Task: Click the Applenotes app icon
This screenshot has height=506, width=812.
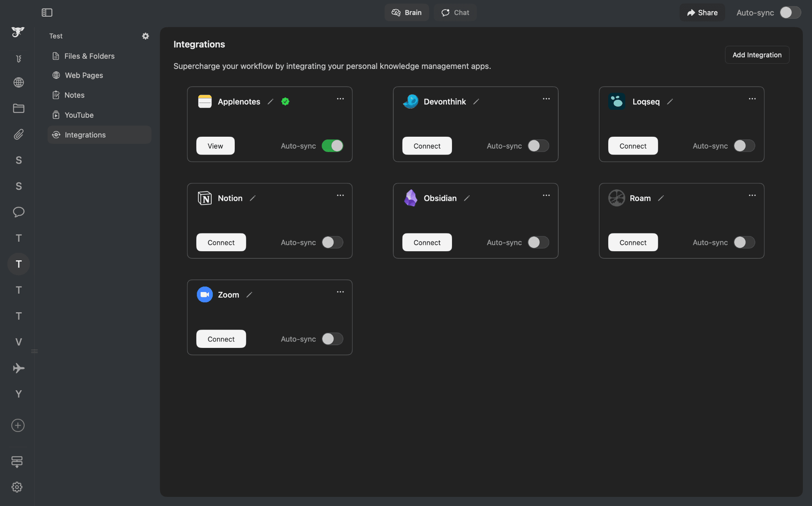Action: 205,101
